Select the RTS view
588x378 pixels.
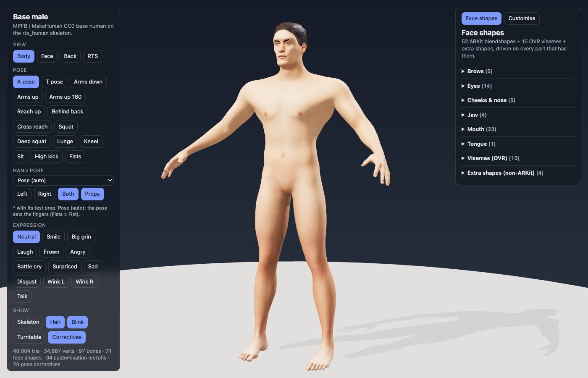point(92,56)
